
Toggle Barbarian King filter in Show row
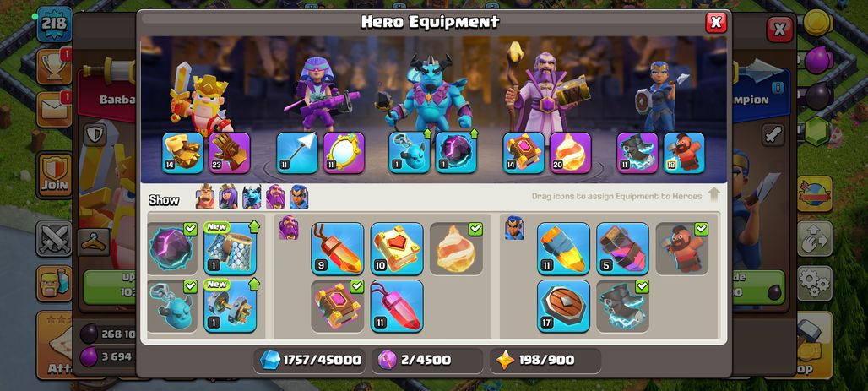pyautogui.click(x=205, y=197)
